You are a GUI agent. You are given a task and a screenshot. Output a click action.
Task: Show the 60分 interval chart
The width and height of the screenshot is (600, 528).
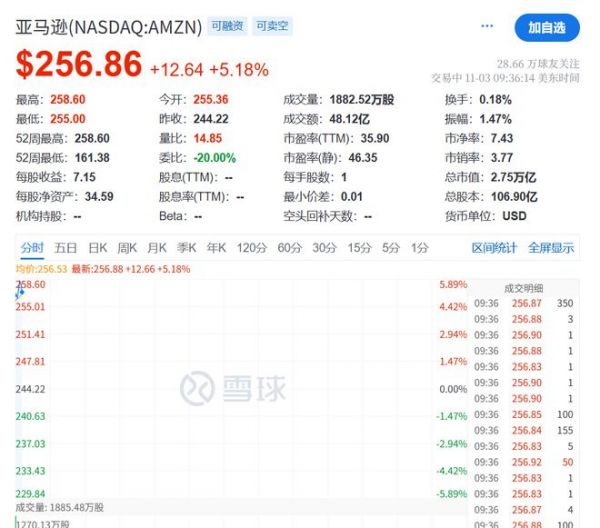click(x=289, y=248)
